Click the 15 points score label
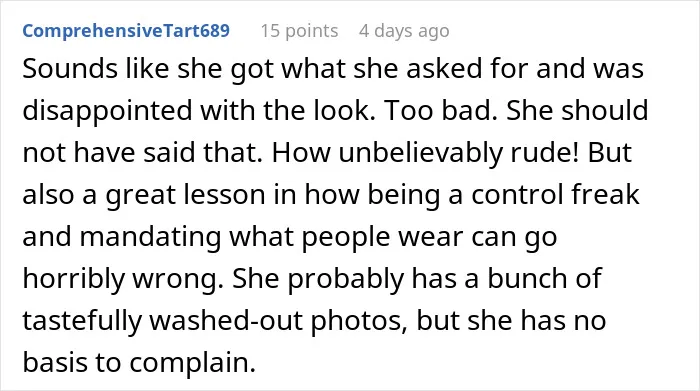This screenshot has width=700, height=391. pyautogui.click(x=299, y=31)
